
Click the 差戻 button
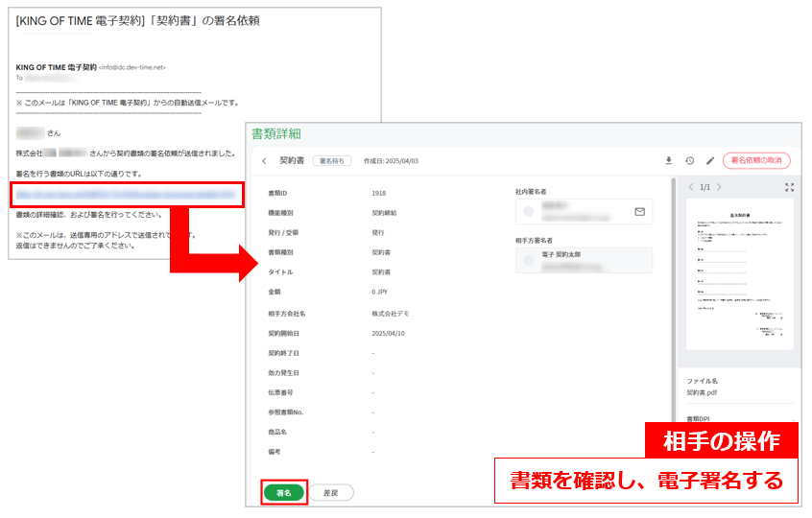331,493
